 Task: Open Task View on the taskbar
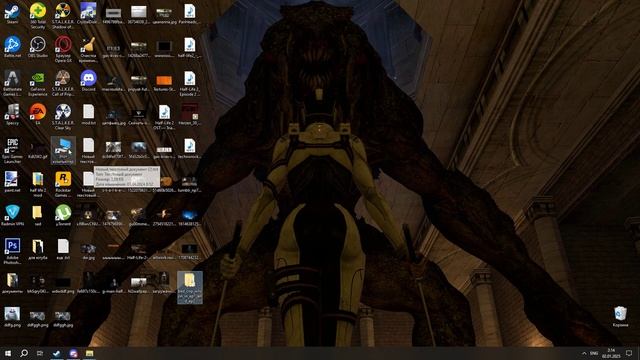tap(40, 353)
